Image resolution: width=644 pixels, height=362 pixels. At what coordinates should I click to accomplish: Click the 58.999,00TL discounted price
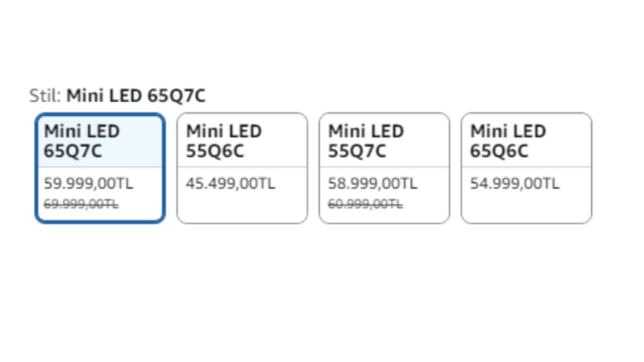(372, 183)
